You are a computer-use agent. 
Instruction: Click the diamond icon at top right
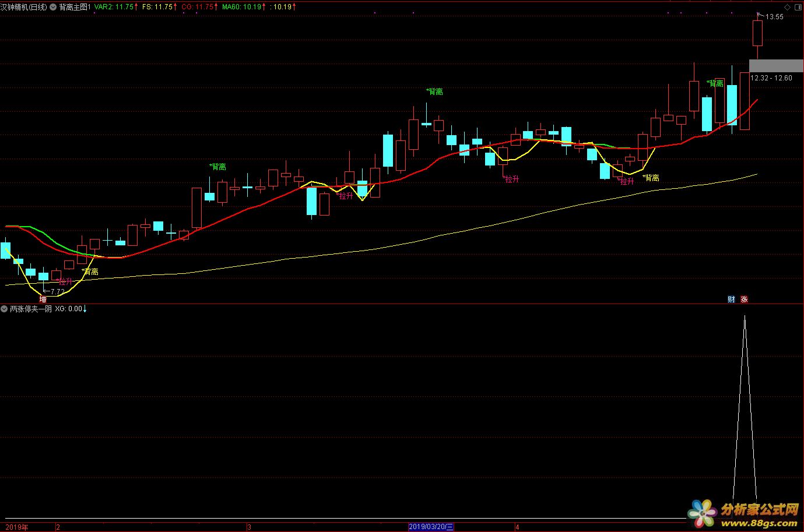787,7
